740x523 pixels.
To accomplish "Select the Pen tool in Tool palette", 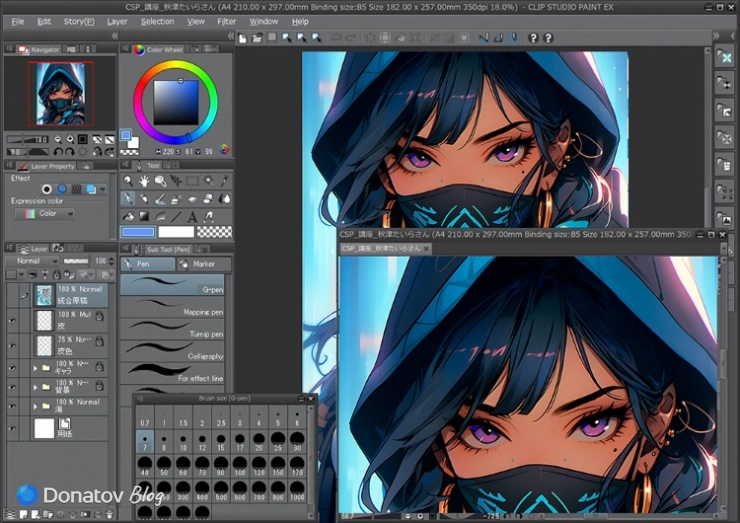I will coord(127,199).
